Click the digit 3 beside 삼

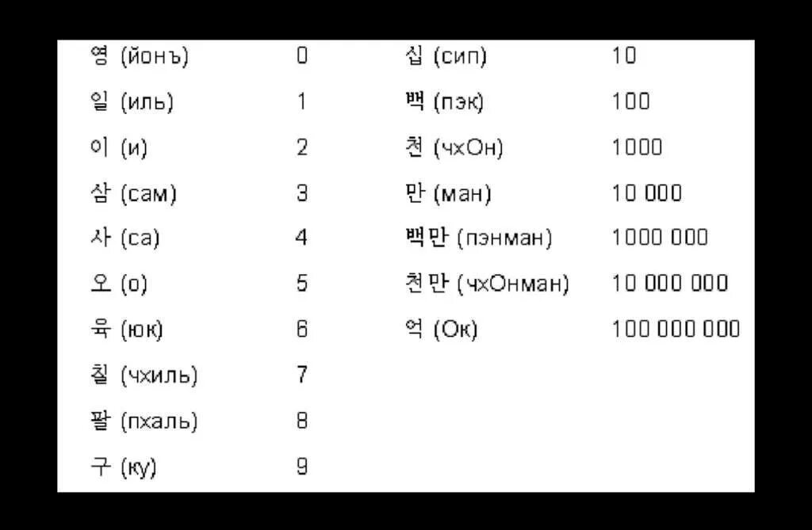pyautogui.click(x=302, y=193)
